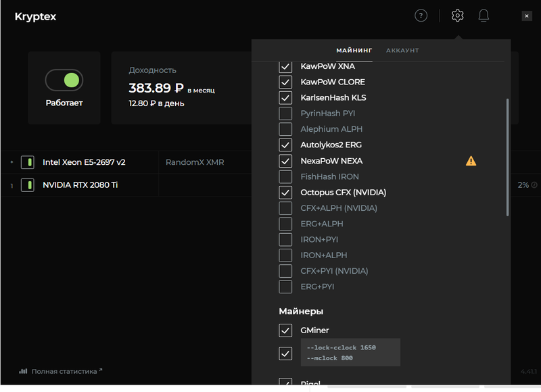Click the settings panel vertical scrollbar
Image resolution: width=541 pixels, height=392 pixels.
pyautogui.click(x=507, y=157)
